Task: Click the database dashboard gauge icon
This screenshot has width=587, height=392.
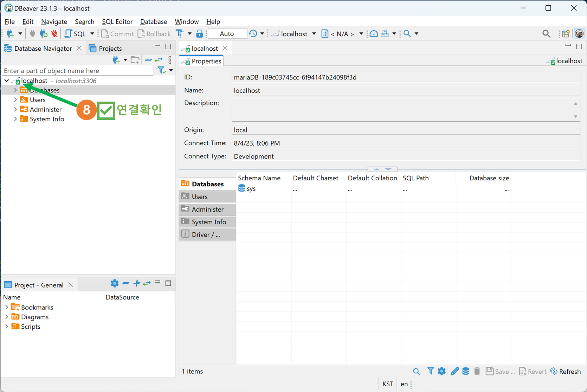Action: click(374, 34)
